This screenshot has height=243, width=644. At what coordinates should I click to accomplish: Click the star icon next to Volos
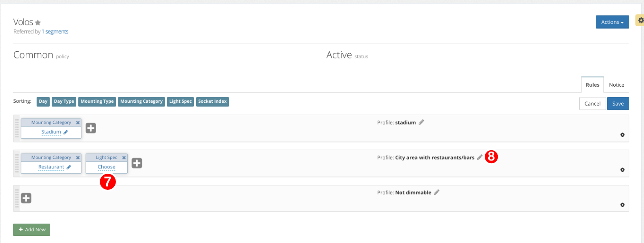point(38,23)
